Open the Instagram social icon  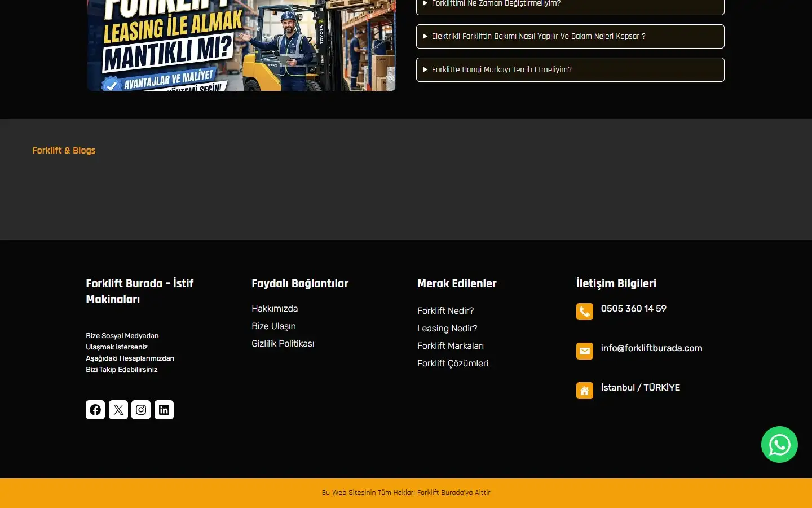coord(141,410)
